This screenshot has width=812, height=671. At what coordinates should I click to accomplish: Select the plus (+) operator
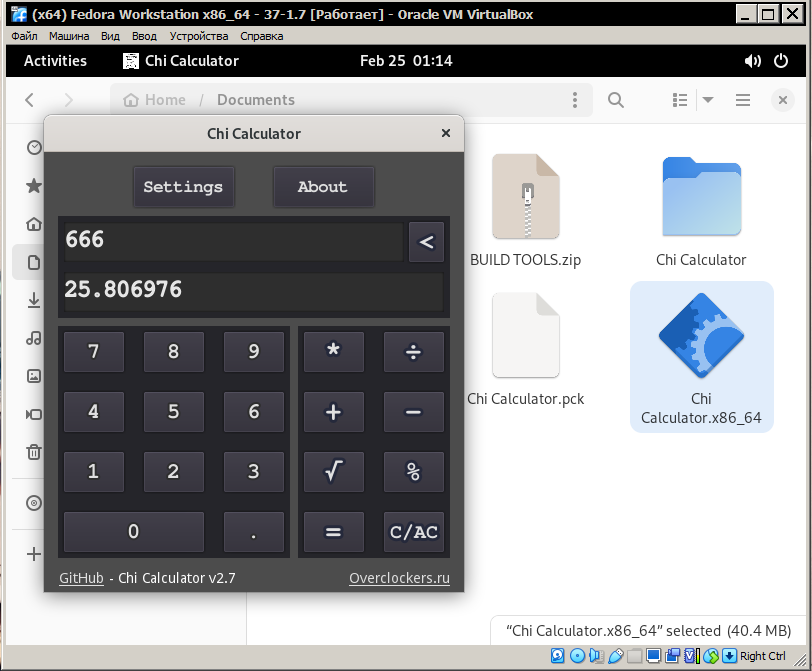[334, 412]
